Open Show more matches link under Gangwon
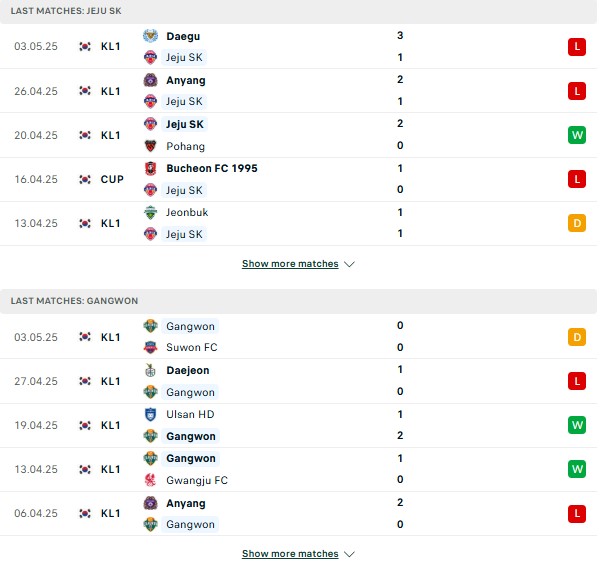The image size is (601, 572). (x=290, y=554)
